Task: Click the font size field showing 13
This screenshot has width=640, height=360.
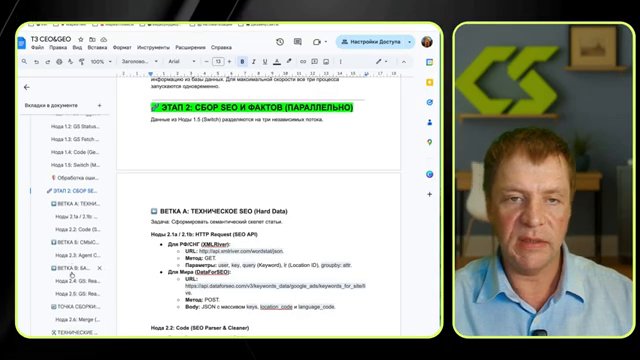Action: point(218,62)
